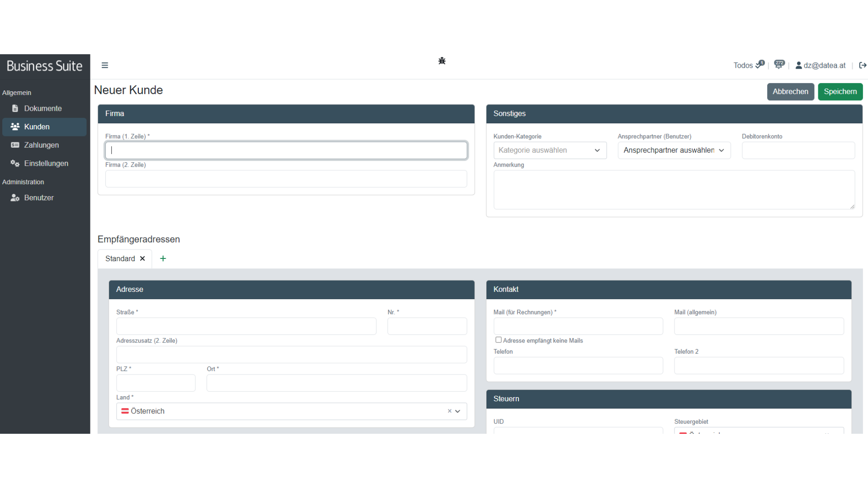Expand the Kunden-Kategorie dropdown

click(x=550, y=150)
